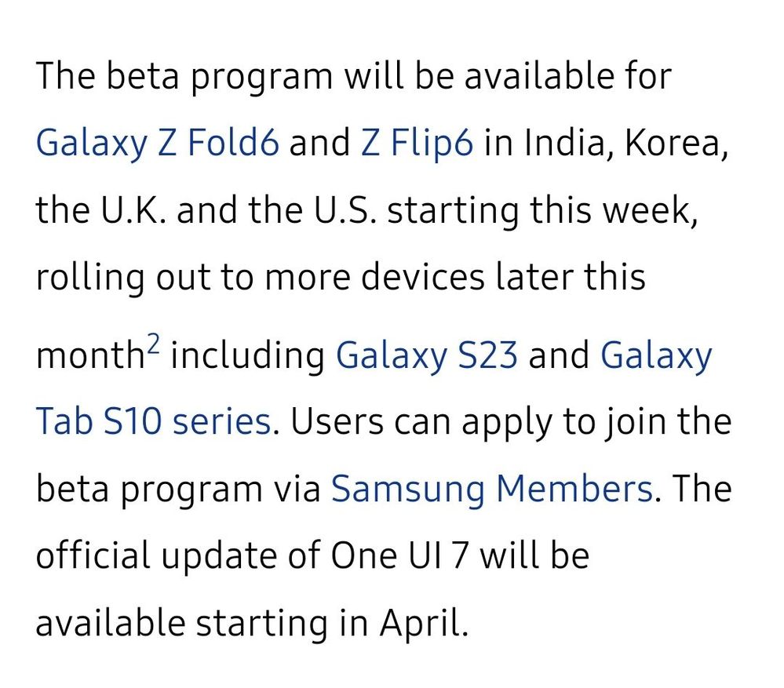Open the Tab S10 series link
Screen dimensions: 784x688
[x=154, y=421]
